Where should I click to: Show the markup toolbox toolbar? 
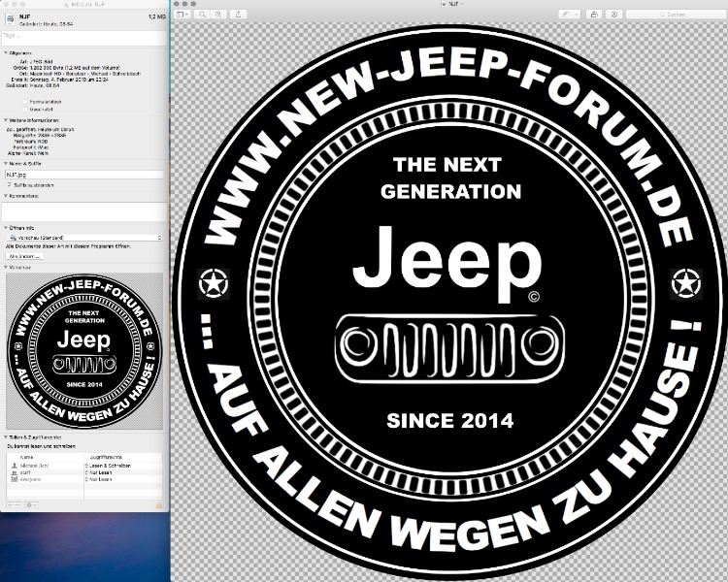click(614, 15)
